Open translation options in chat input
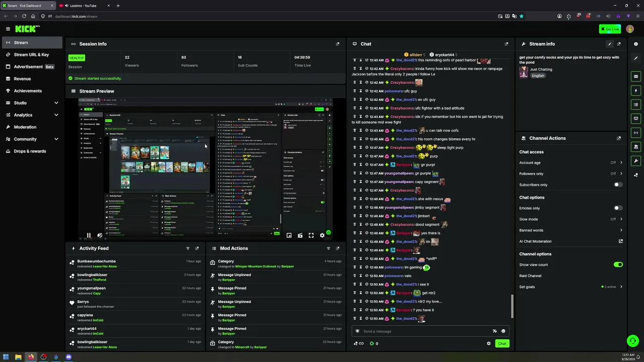 point(495,331)
